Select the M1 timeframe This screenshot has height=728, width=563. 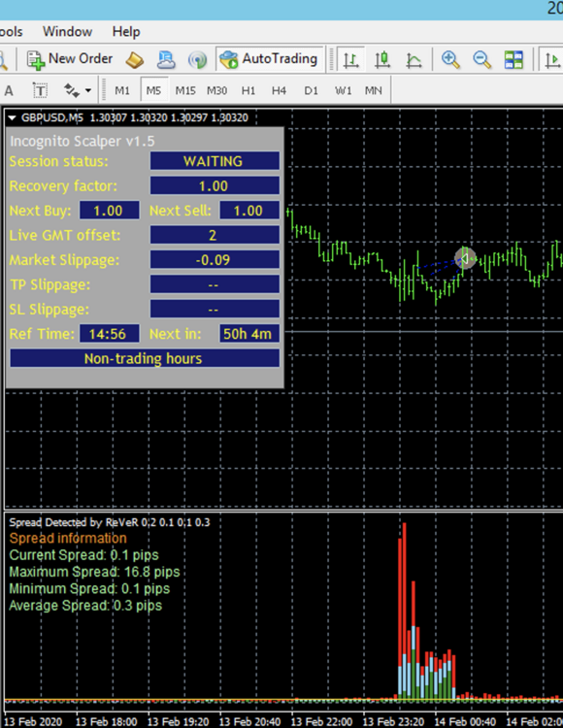[122, 90]
